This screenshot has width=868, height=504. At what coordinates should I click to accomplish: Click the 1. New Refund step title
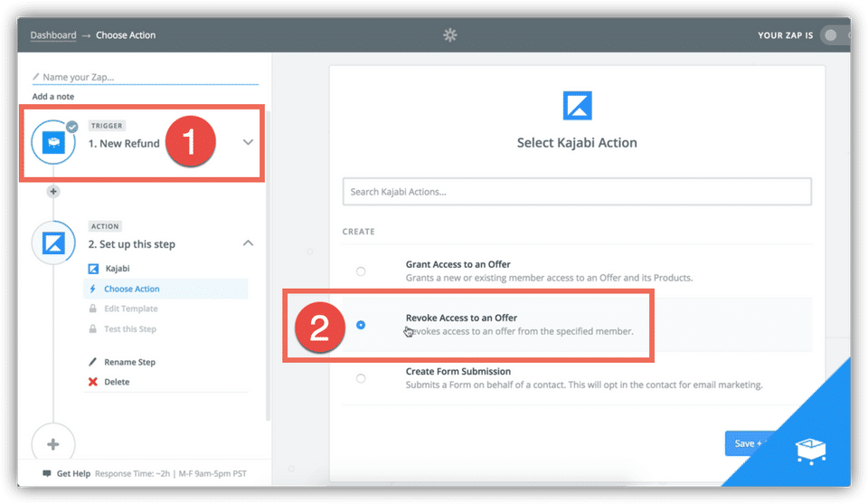124,144
